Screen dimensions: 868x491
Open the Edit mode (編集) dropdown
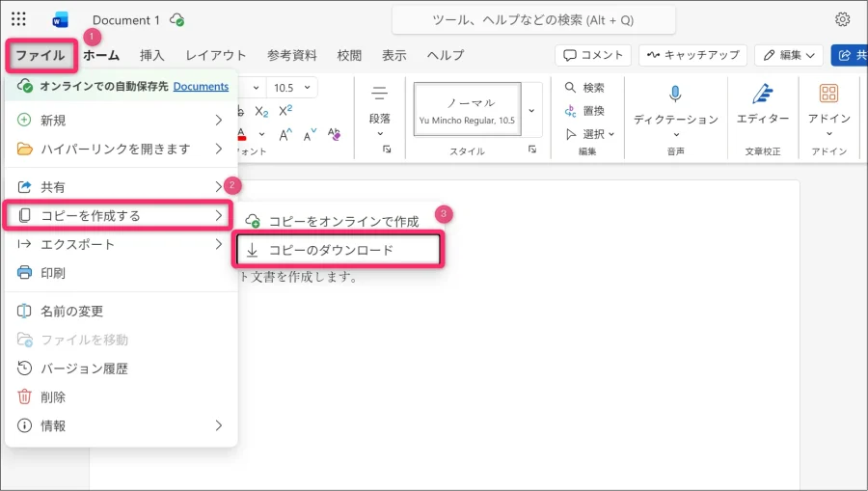click(x=789, y=55)
